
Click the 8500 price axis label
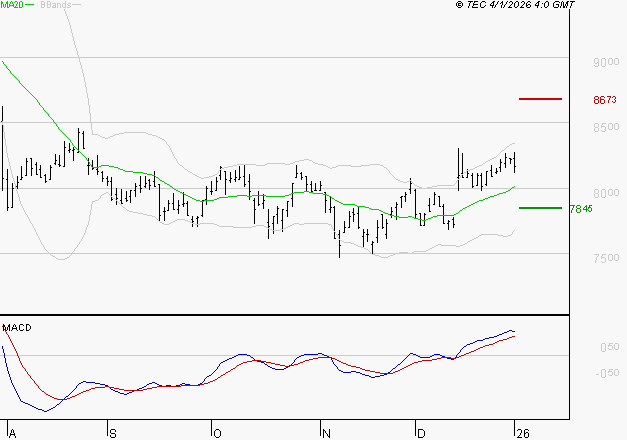point(606,127)
